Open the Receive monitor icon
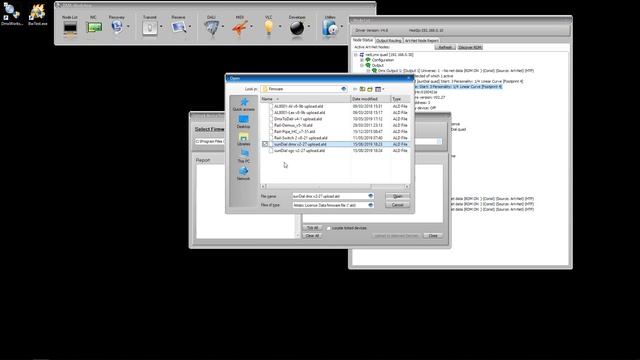Image resolution: width=640 pixels, height=360 pixels. pyautogui.click(x=178, y=27)
